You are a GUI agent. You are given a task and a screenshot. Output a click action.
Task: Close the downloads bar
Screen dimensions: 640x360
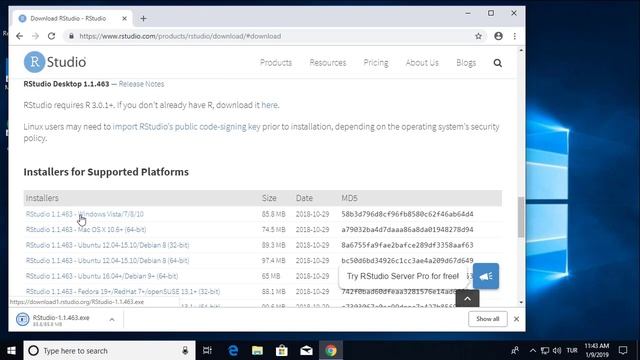(x=516, y=319)
